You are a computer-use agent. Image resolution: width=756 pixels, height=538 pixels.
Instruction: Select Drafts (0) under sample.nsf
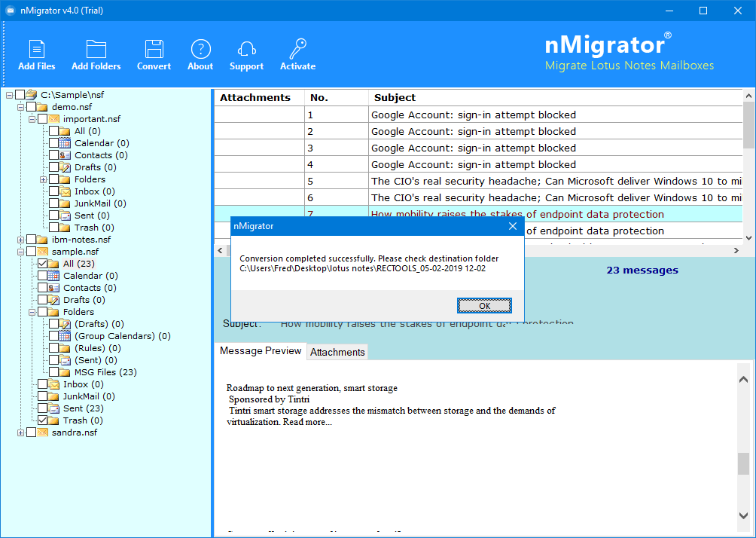(84, 300)
